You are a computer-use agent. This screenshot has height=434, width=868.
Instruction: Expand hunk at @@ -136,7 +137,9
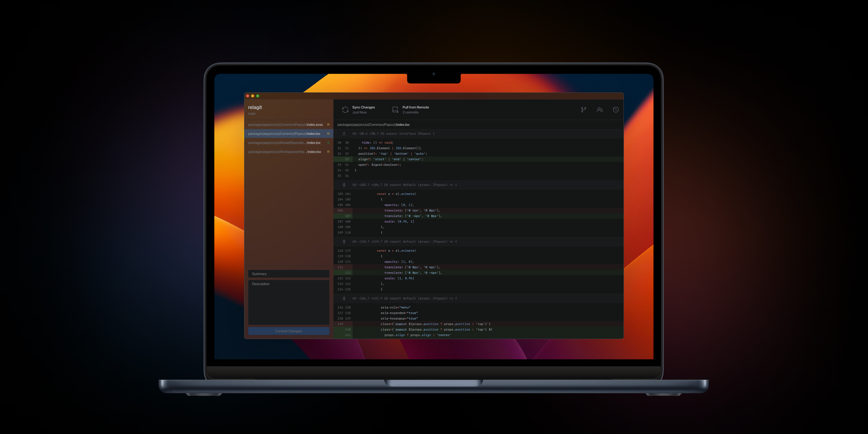[344, 298]
